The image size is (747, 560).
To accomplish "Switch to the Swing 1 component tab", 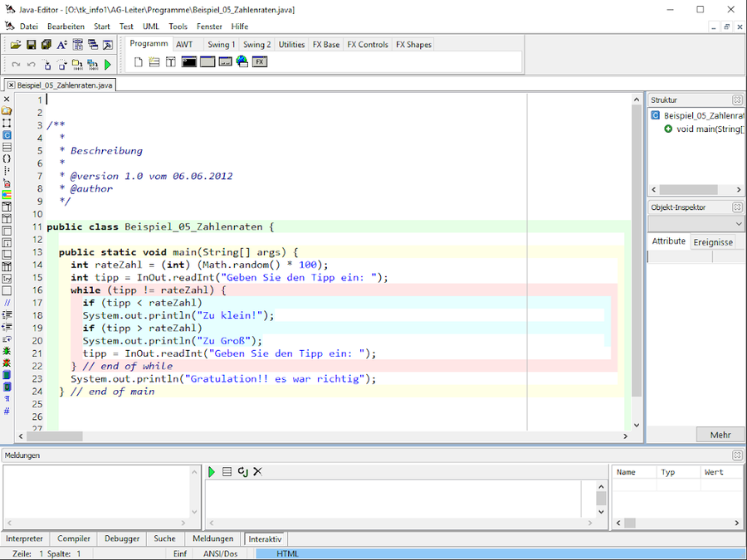I will pos(221,45).
